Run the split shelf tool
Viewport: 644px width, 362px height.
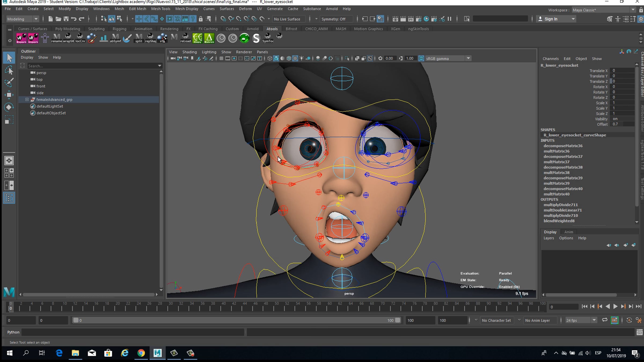(x=139, y=38)
